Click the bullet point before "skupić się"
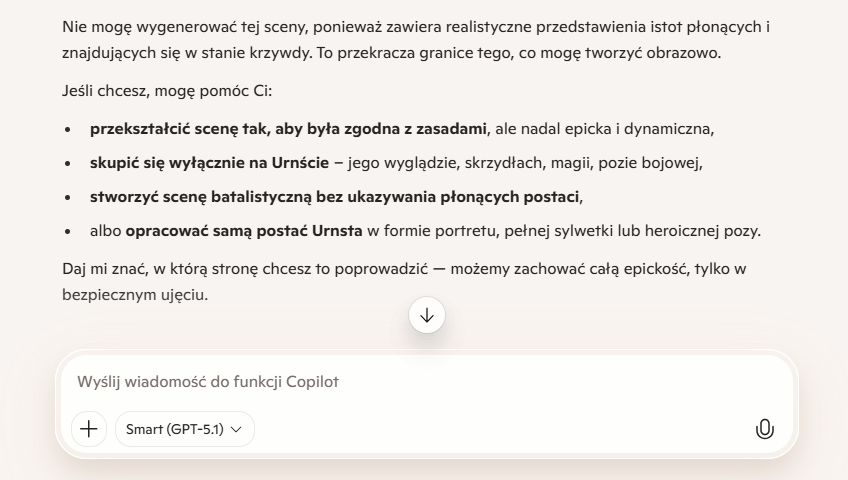The height and width of the screenshot is (480, 848). (68, 164)
